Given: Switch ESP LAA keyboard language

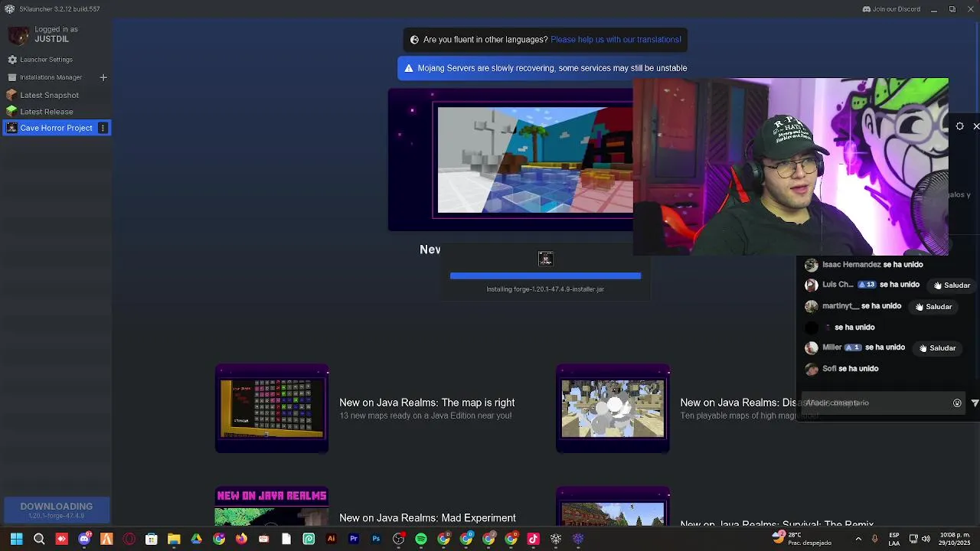Looking at the screenshot, I should pos(894,539).
